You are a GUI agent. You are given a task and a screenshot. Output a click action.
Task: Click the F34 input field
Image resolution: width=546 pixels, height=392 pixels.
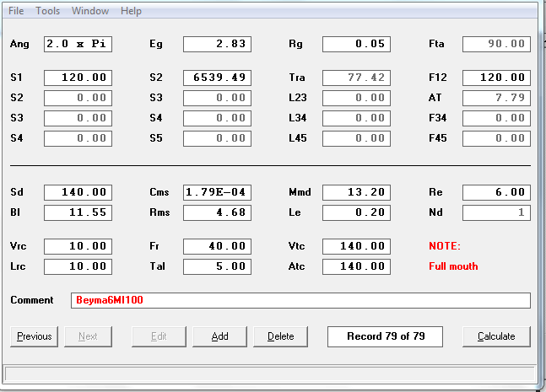[496, 118]
